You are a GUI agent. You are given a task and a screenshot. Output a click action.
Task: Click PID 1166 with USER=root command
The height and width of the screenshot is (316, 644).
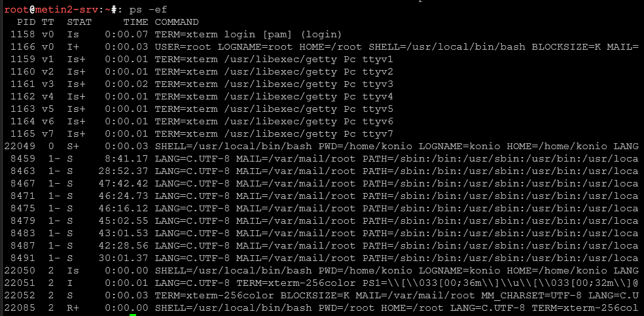(x=24, y=46)
